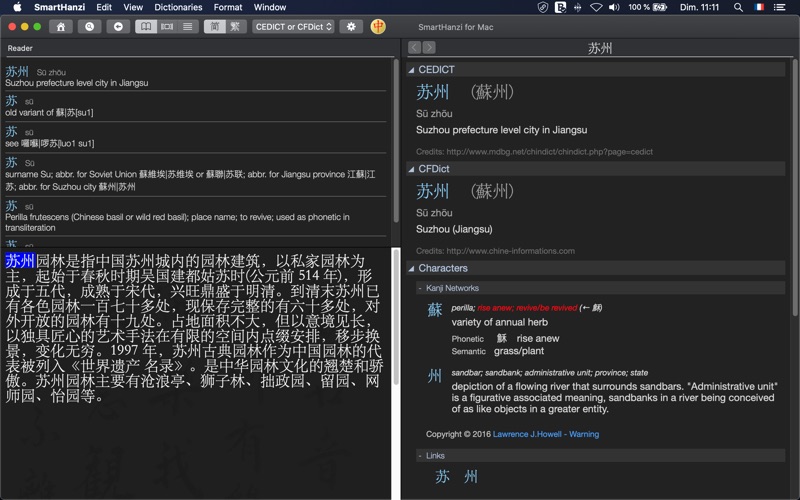Select the list lines view mode button
The width and height of the screenshot is (800, 500).
point(188,27)
